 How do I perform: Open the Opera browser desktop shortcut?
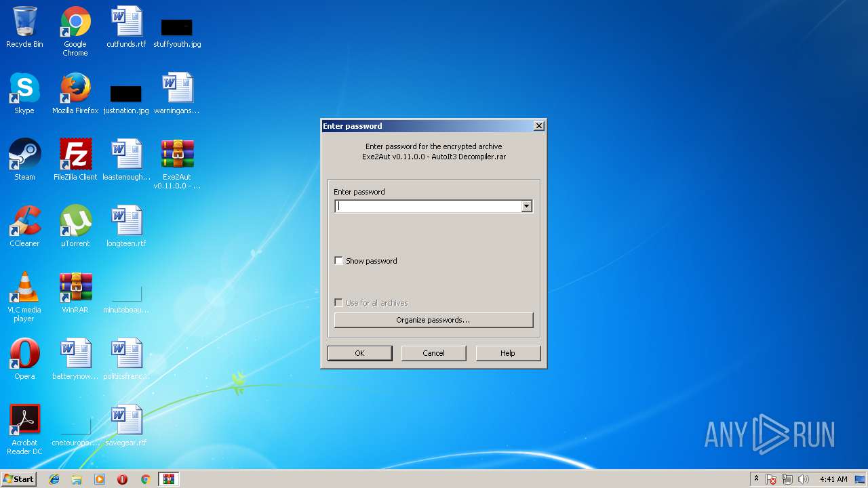[x=24, y=359]
